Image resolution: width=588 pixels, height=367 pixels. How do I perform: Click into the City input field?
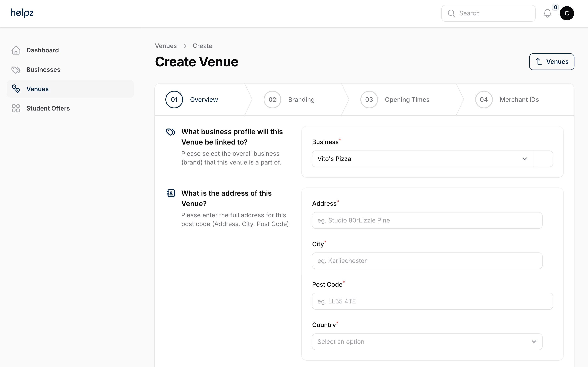427,261
